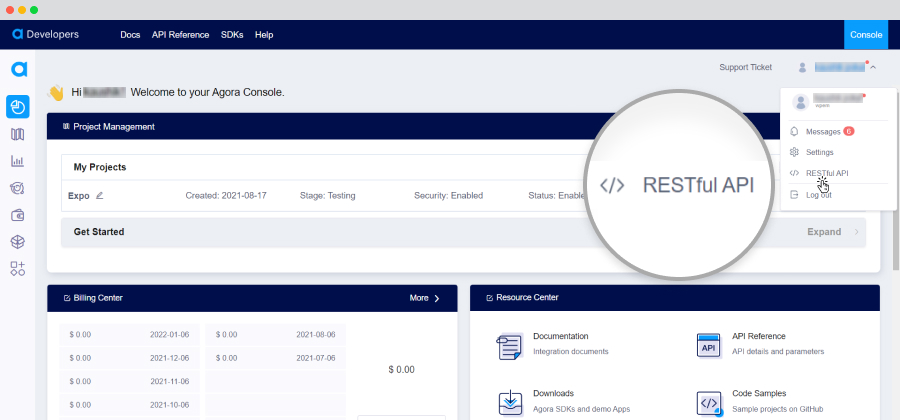Open the extensions marketplace sidebar icon
Screen dimensions: 900x420
pyautogui.click(x=18, y=269)
